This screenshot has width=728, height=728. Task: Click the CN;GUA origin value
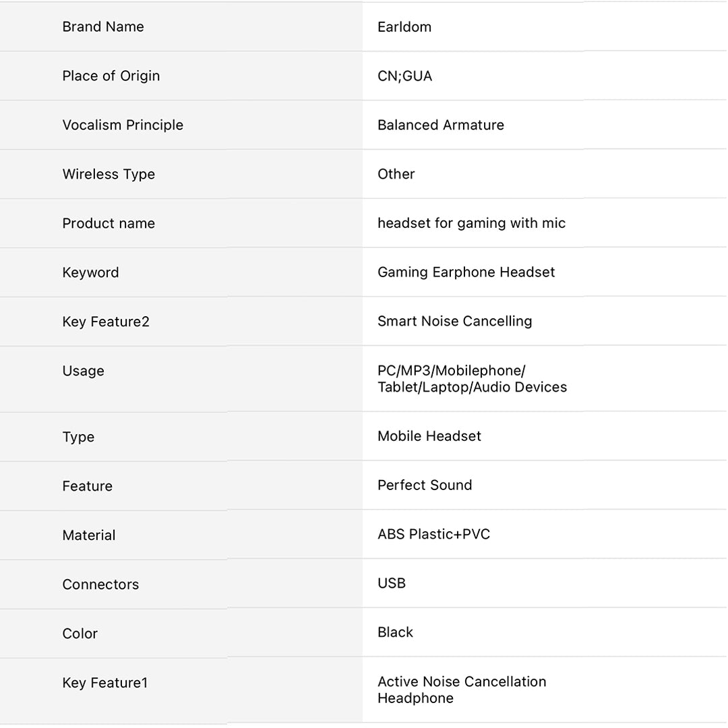404,76
